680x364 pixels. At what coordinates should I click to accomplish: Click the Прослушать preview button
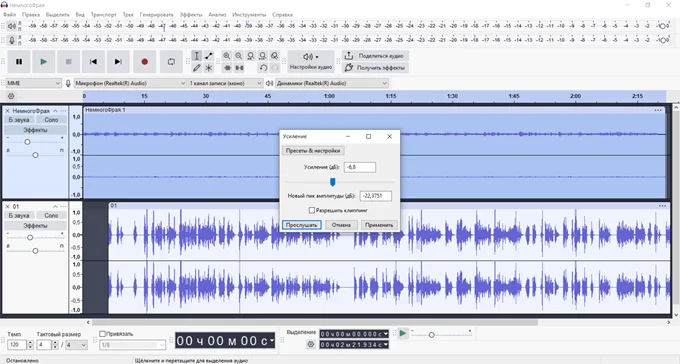302,225
